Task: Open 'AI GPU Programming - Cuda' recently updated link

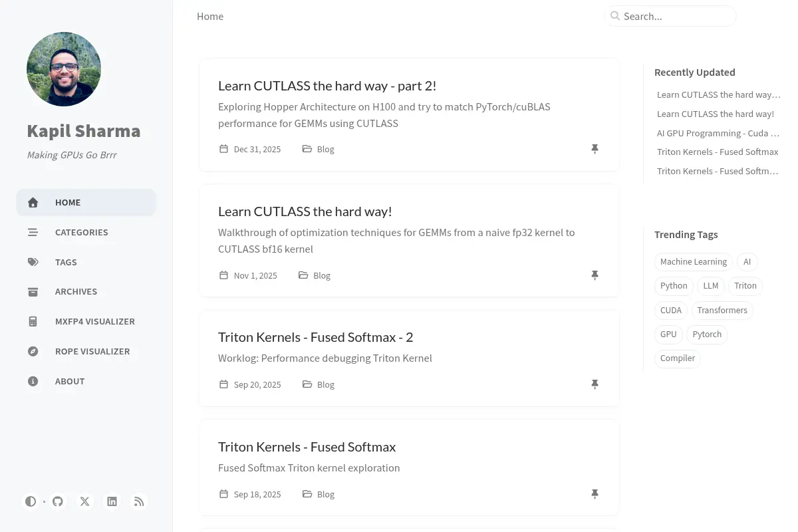Action: (718, 133)
